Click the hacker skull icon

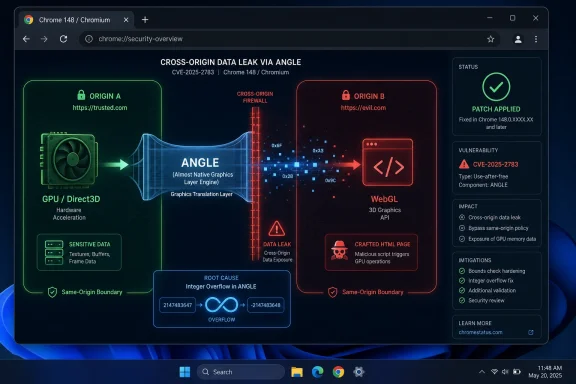click(339, 251)
